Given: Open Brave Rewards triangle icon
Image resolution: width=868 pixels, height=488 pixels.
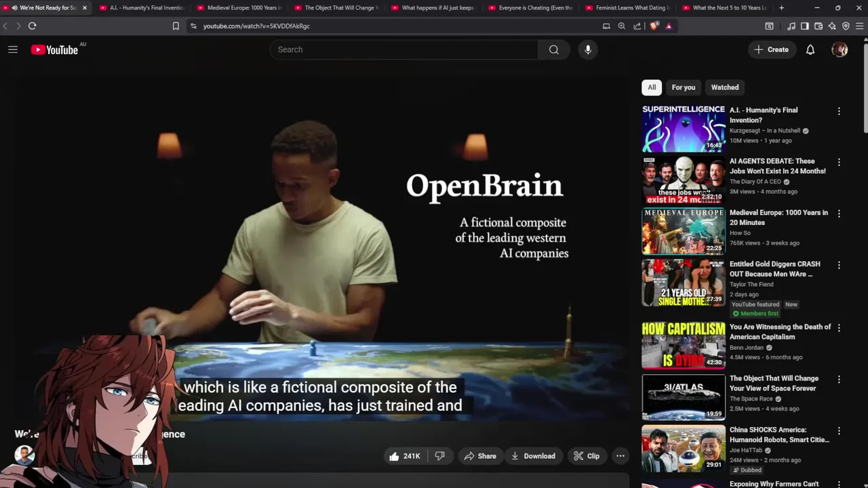Looking at the screenshot, I should 669,26.
